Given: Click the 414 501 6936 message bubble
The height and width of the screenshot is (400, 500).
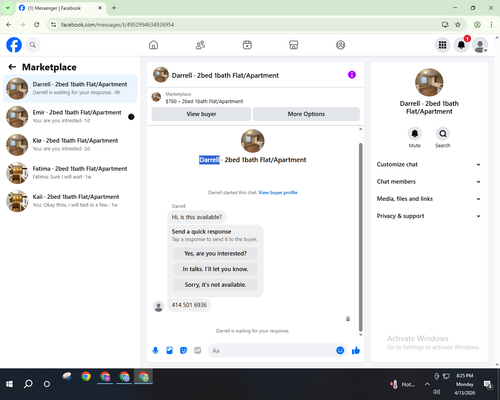Looking at the screenshot, I should (x=189, y=305).
